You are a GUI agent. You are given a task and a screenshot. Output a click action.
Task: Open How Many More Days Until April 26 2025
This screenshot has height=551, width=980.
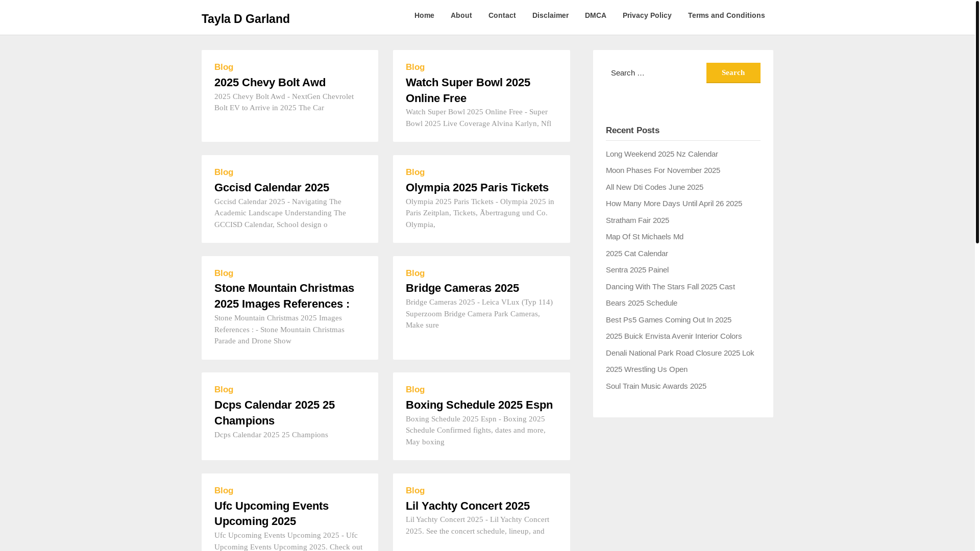(x=674, y=204)
